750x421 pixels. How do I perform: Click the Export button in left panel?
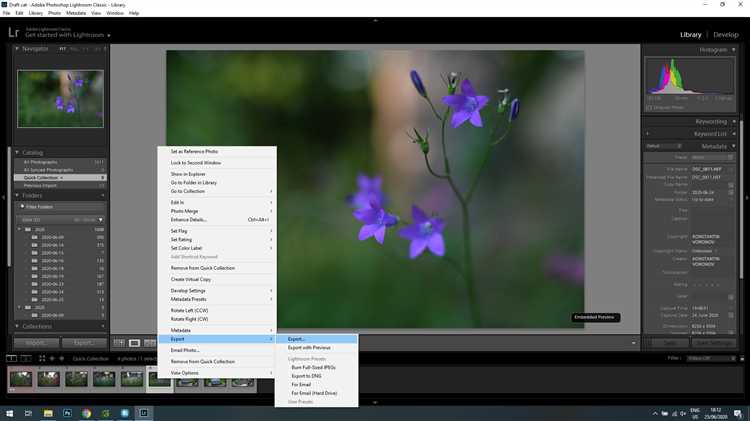point(84,343)
